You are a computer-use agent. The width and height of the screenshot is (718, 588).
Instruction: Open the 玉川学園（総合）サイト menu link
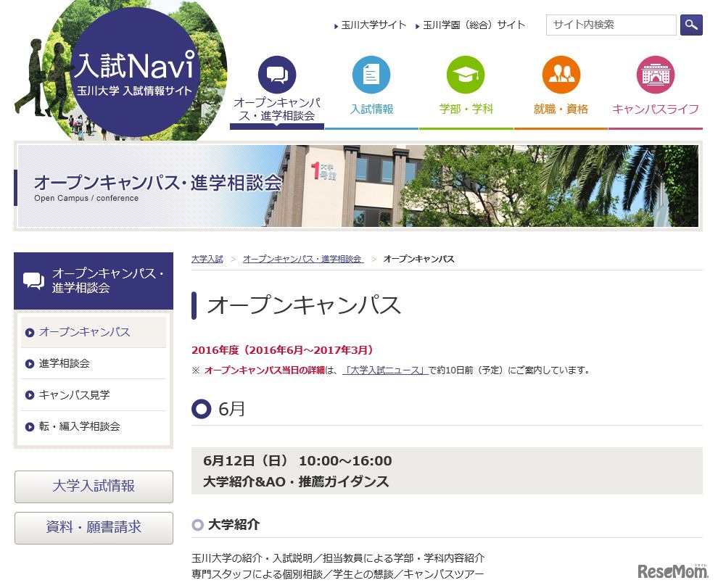pos(471,24)
